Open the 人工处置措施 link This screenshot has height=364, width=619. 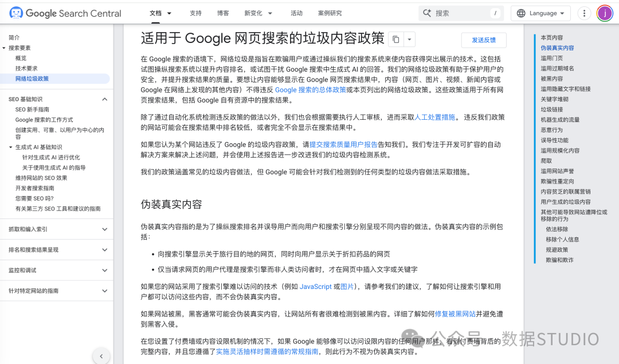click(434, 118)
